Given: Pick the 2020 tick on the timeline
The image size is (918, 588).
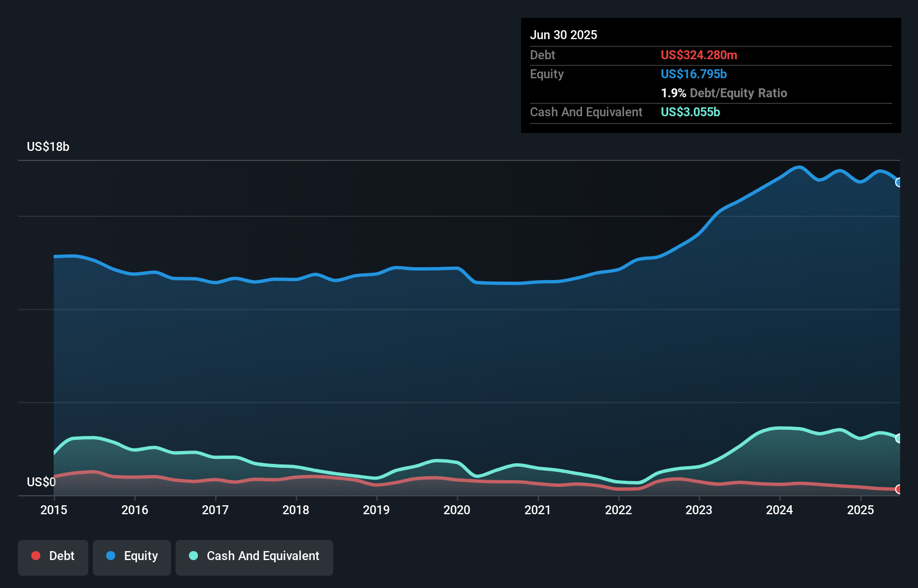Looking at the screenshot, I should [x=457, y=510].
